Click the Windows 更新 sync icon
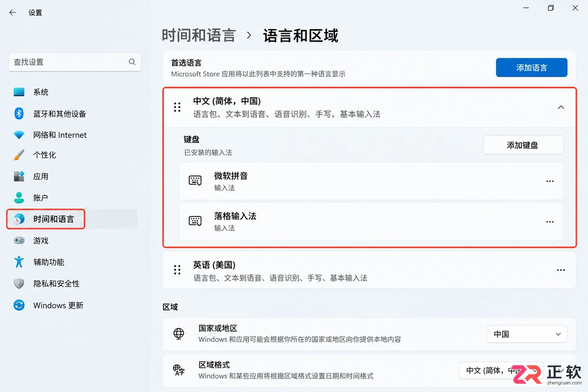The width and height of the screenshot is (588, 392). pyautogui.click(x=19, y=305)
